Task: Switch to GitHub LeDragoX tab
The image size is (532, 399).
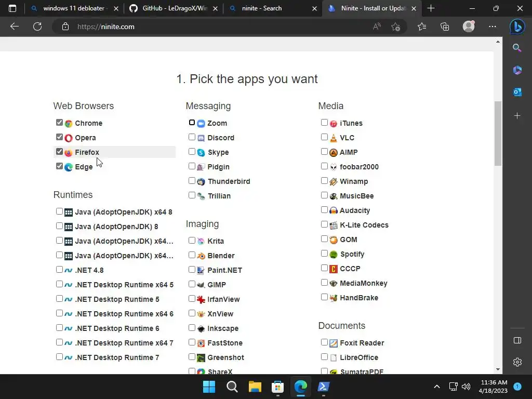Action: click(x=174, y=8)
